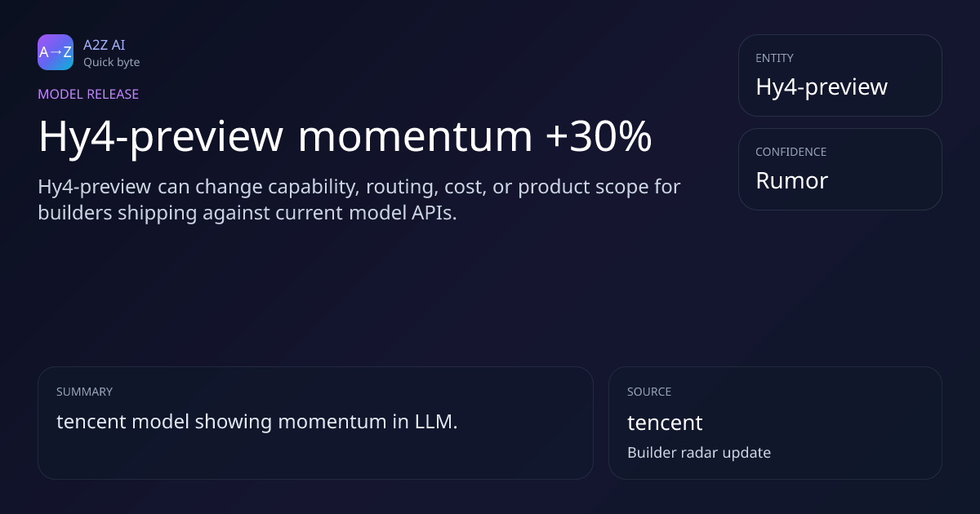
Task: Click the tencent source name
Action: pyautogui.click(x=665, y=423)
